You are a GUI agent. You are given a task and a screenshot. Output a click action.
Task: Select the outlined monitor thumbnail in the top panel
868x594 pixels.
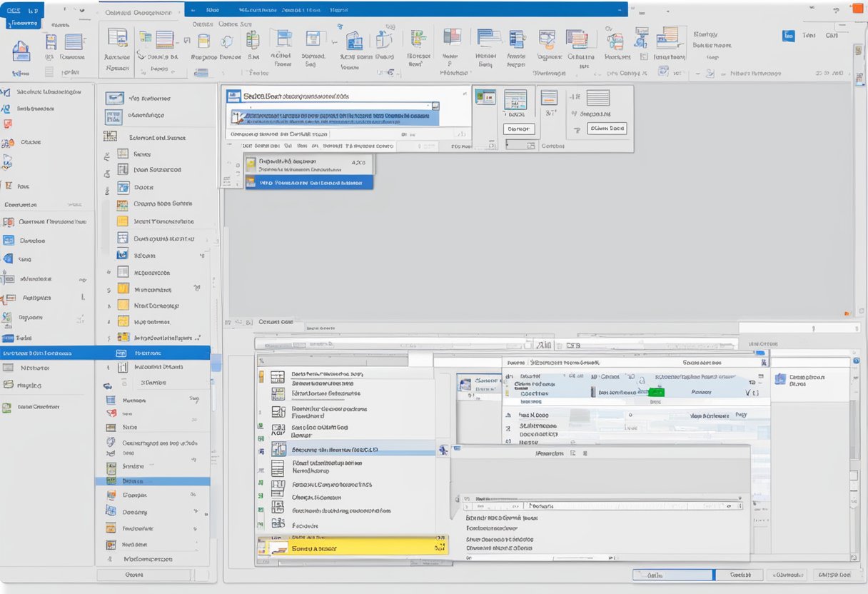tap(485, 99)
